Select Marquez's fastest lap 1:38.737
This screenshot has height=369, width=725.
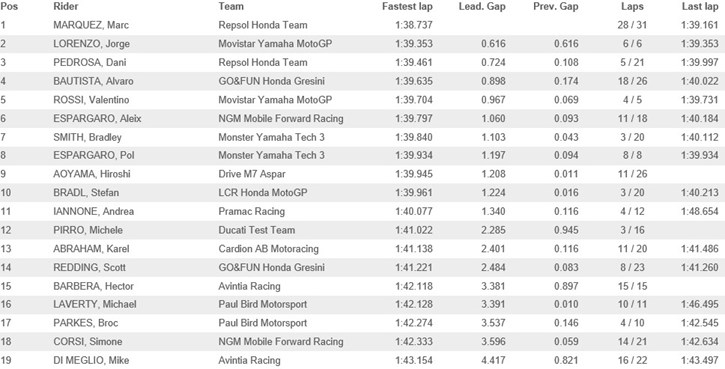[414, 25]
